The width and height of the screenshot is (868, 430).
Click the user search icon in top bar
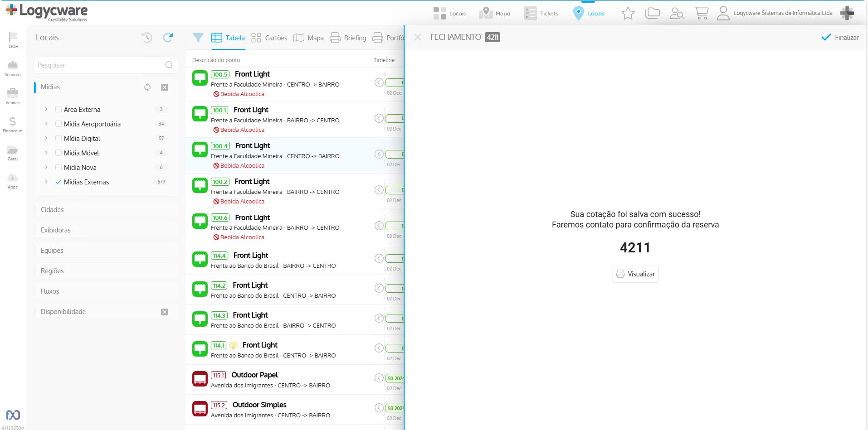point(677,13)
